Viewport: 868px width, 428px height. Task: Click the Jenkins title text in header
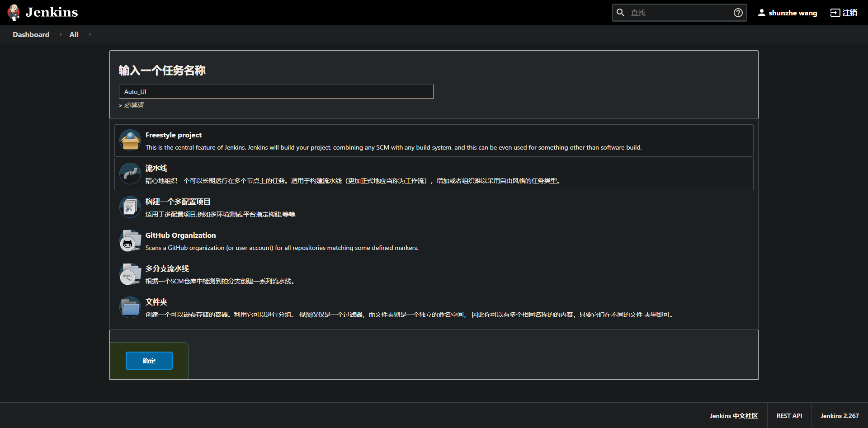[x=52, y=12]
